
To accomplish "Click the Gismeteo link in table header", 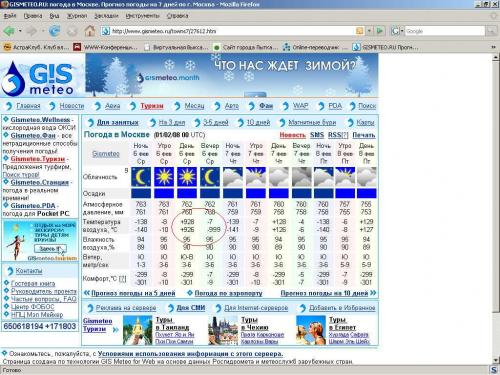I will pyautogui.click(x=106, y=154).
